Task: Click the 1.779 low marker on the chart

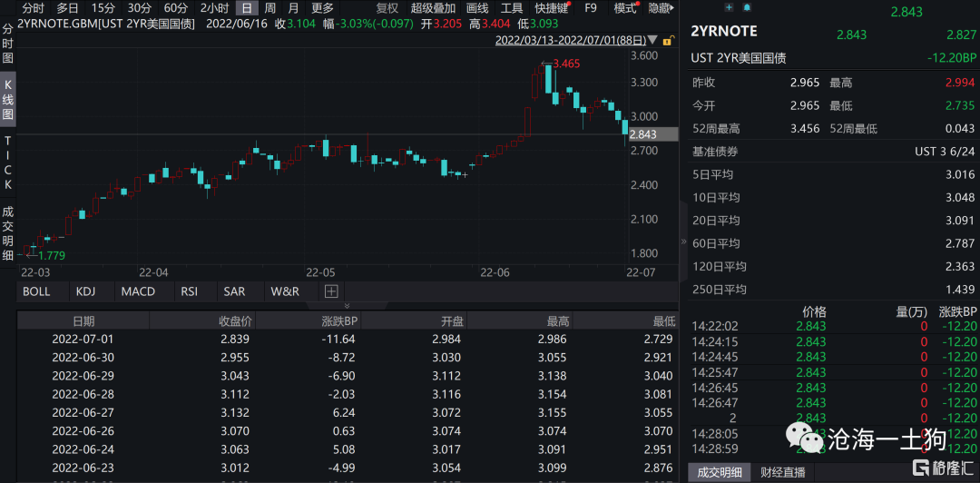Action: click(x=51, y=254)
